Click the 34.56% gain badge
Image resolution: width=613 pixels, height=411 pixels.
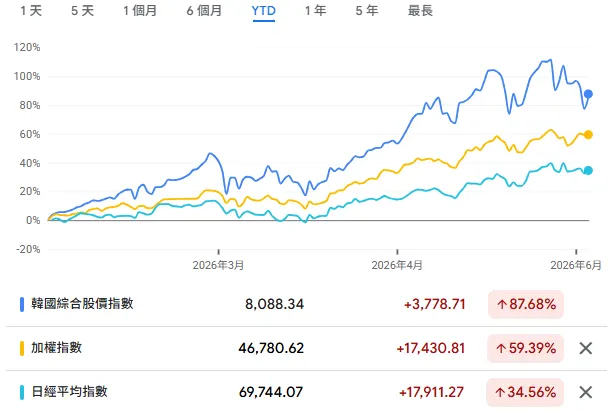pos(525,392)
